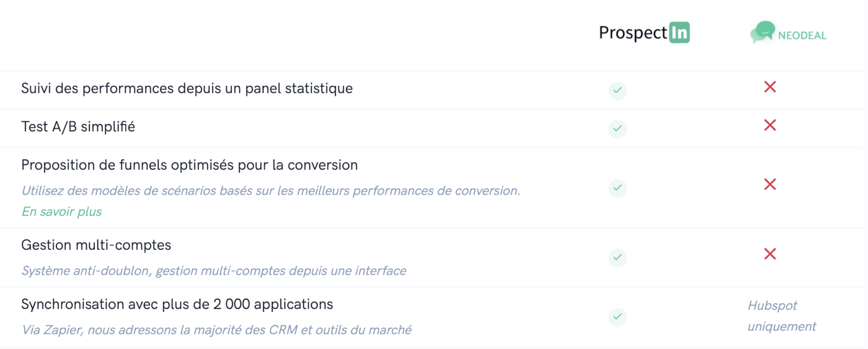
Task: Click ProspectIn checkmark for Test A/B row
Action: click(x=617, y=129)
